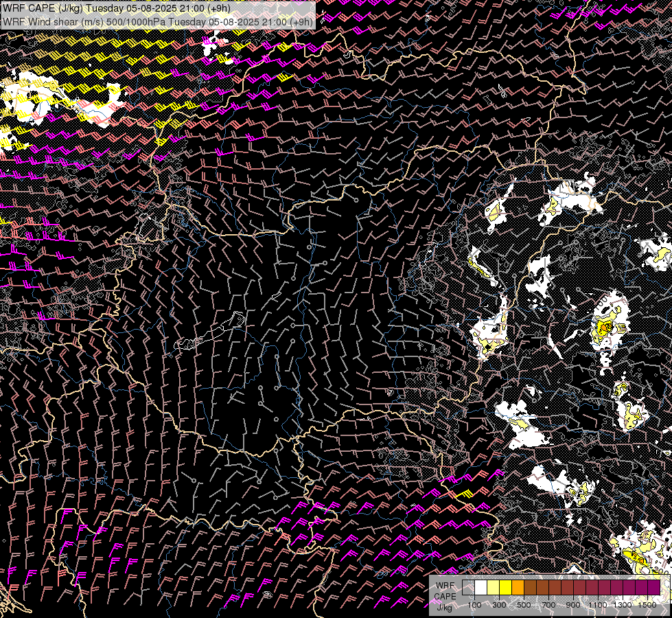672x618 pixels.
Task: Click the legend value label 100
Action: pos(474,605)
